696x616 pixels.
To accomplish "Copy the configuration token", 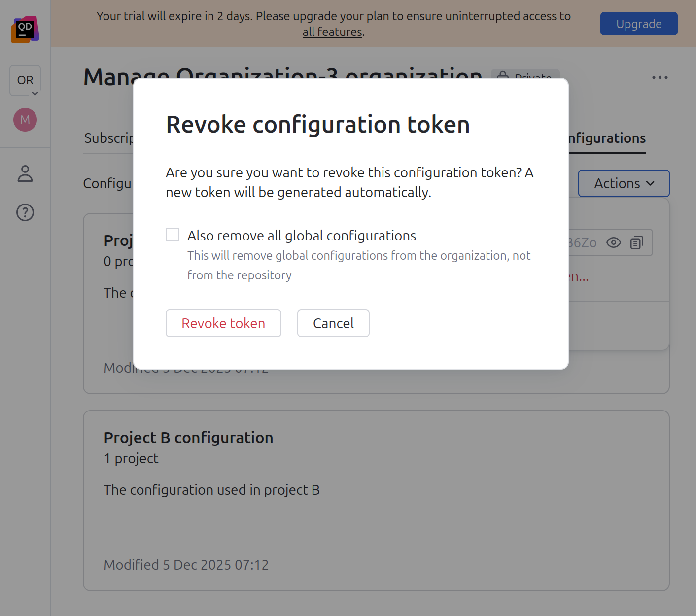I will point(637,242).
